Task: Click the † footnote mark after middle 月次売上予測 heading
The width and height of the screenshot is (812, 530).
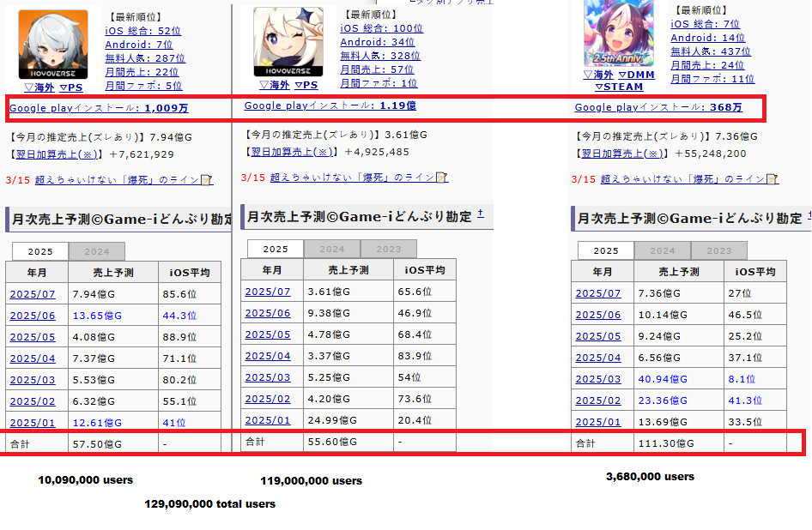Action: coord(481,214)
